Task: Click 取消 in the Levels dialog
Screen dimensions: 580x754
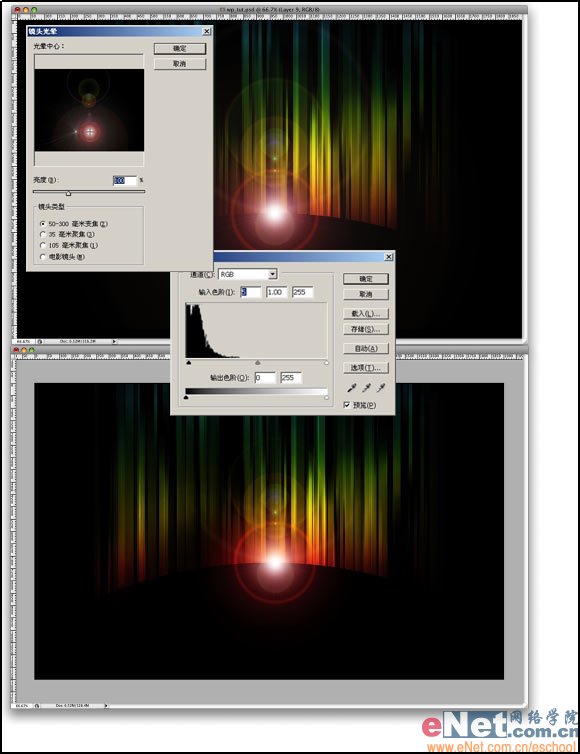Action: [x=366, y=294]
